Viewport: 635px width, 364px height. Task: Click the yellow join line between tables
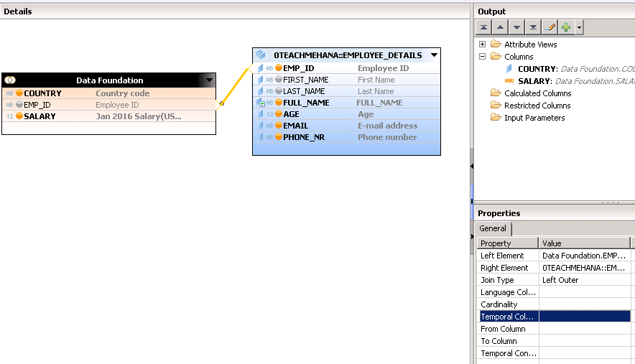[235, 86]
